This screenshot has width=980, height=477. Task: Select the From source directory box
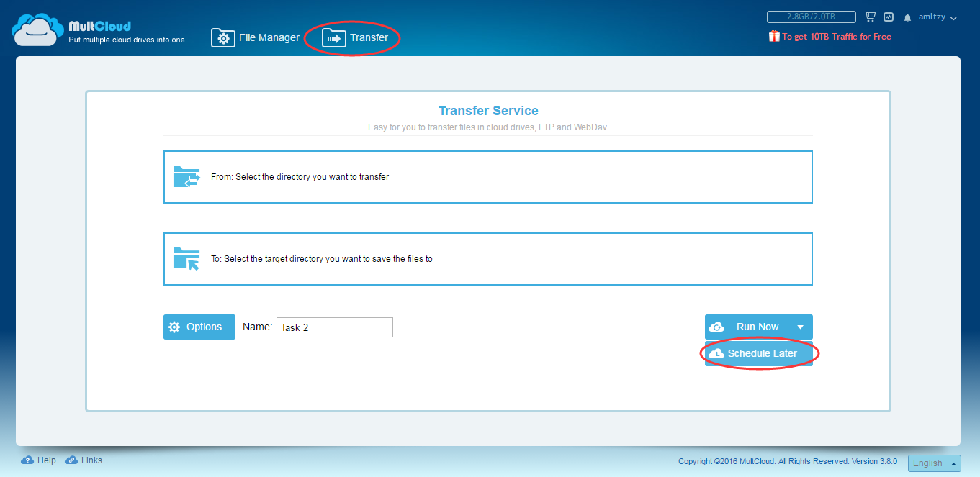(x=488, y=177)
